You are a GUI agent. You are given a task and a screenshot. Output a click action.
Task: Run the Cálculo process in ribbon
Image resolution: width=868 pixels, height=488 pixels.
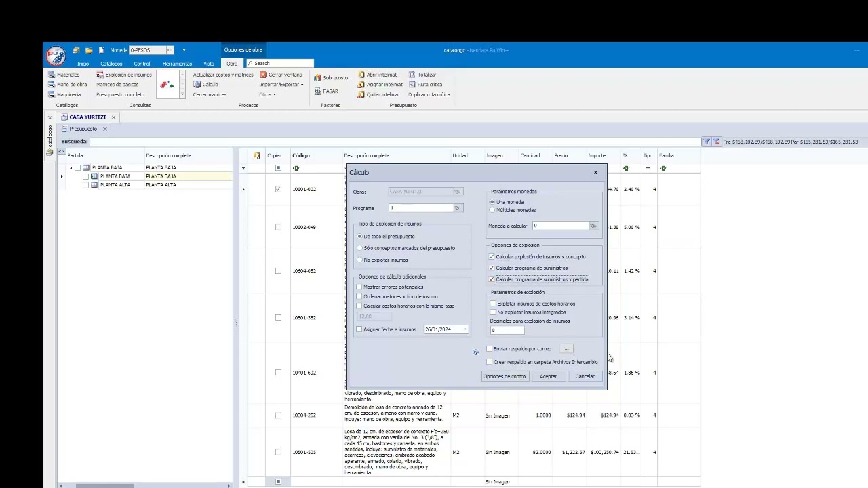tap(205, 85)
